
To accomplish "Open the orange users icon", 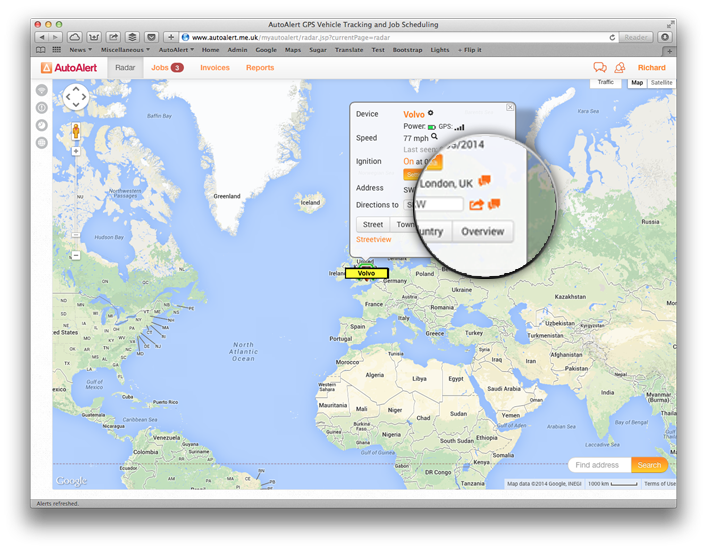I will pyautogui.click(x=620, y=68).
